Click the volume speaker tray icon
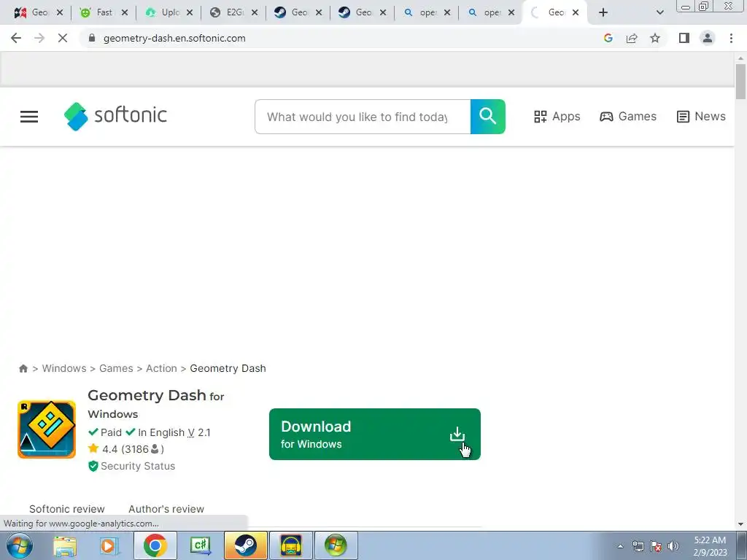Image resolution: width=747 pixels, height=560 pixels. [673, 546]
